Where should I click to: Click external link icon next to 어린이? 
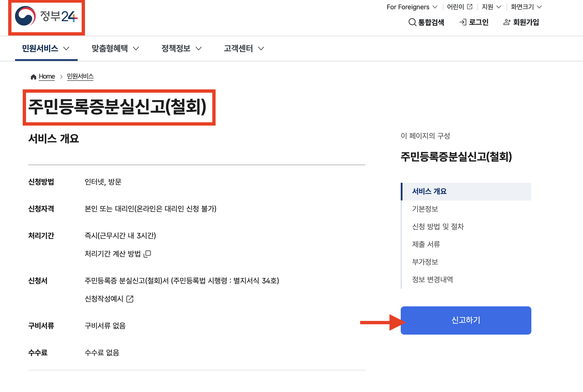(470, 7)
